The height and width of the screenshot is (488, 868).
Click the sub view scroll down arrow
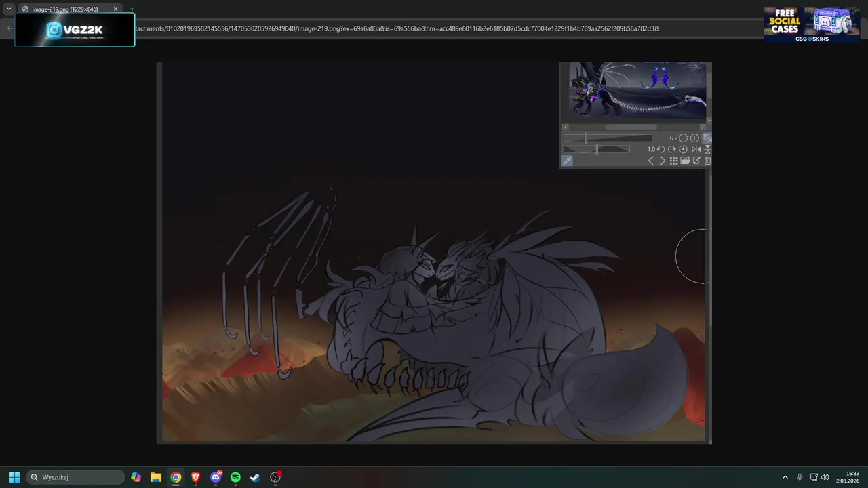click(x=709, y=121)
